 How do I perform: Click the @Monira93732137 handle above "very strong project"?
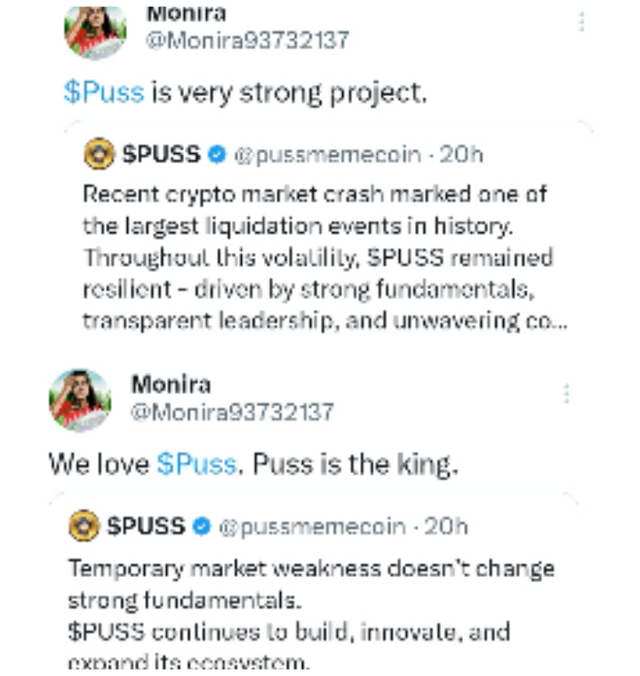[248, 41]
